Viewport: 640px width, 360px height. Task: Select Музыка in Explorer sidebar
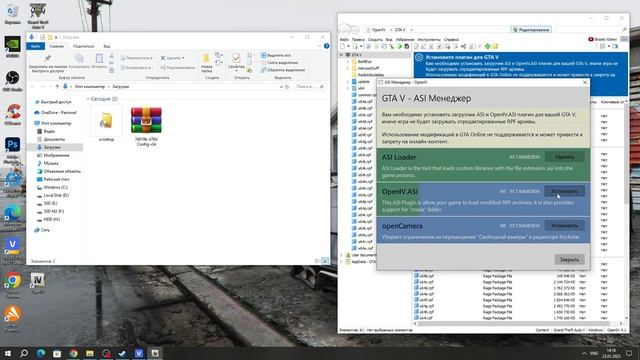point(48,163)
